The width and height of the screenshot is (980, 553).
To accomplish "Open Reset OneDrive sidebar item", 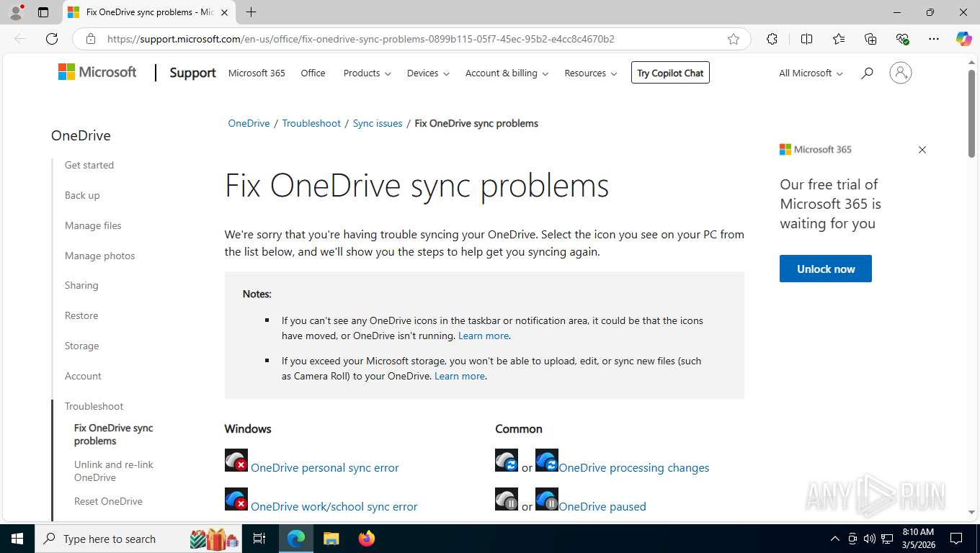I will (x=108, y=501).
